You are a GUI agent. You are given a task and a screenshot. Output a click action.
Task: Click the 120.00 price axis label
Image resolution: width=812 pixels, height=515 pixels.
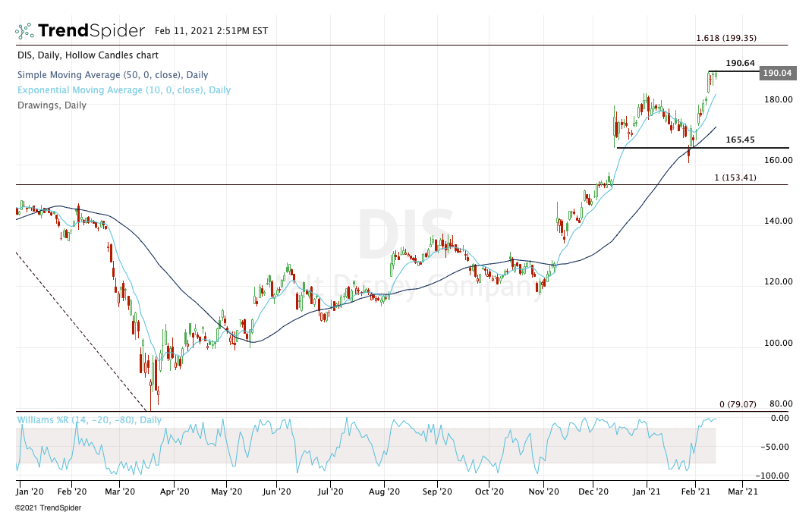point(779,281)
